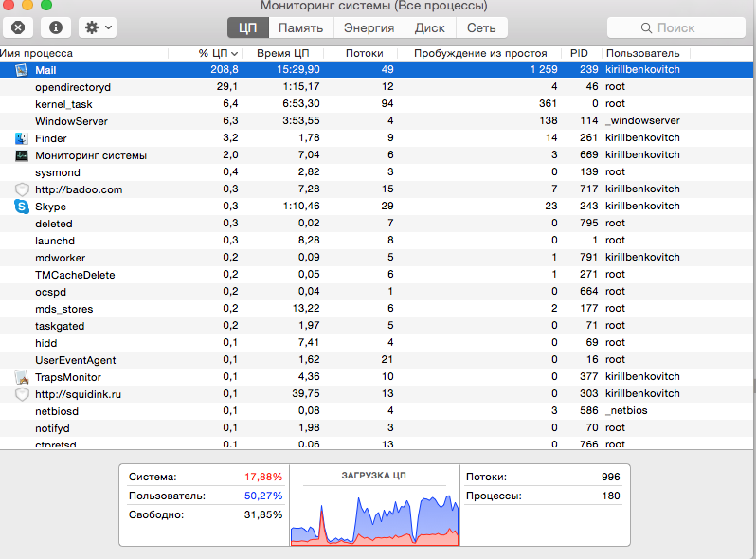This screenshot has height=559, width=756.
Task: Open the gear actions dropdown menu
Action: point(98,27)
